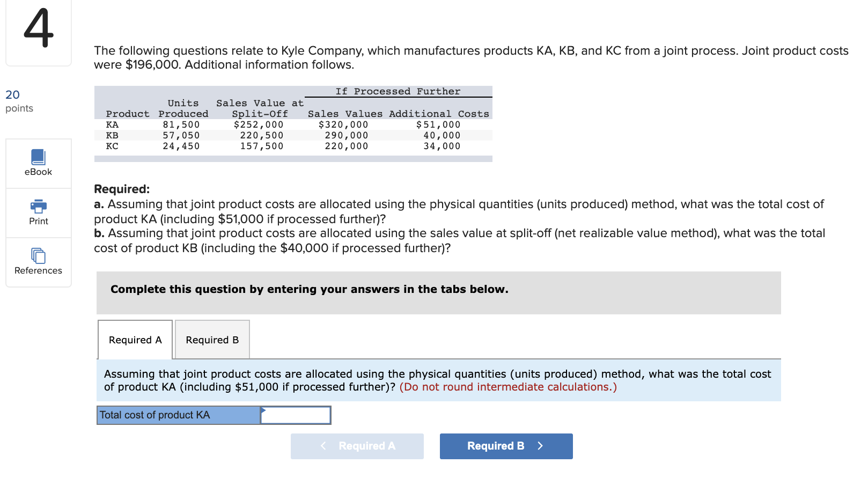This screenshot has width=868, height=500.
Task: Click the 20 points label
Action: [x=18, y=101]
